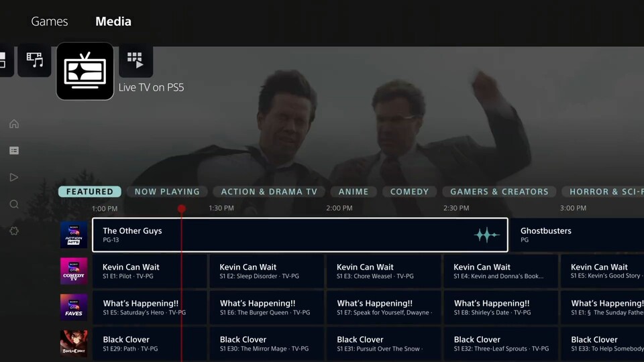Click the 2:30 PM time label
644x362 pixels.
456,208
